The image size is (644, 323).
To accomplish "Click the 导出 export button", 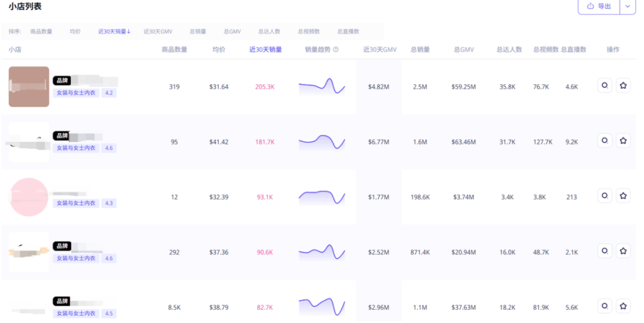I will (x=599, y=6).
